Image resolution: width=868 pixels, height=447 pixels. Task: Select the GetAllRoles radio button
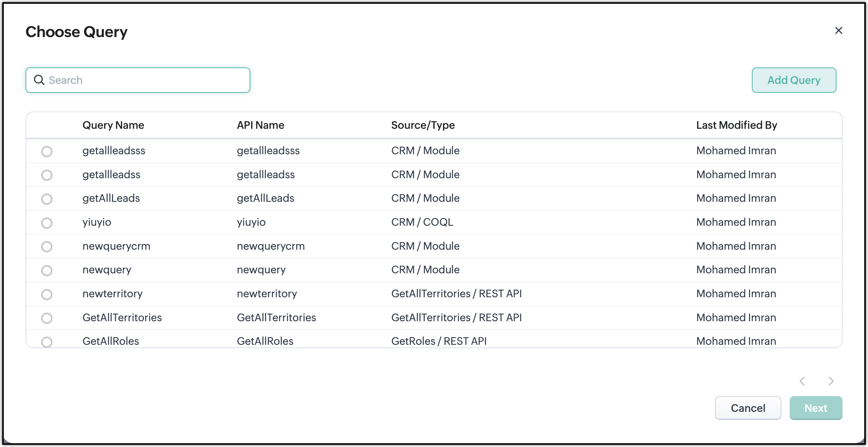point(47,341)
